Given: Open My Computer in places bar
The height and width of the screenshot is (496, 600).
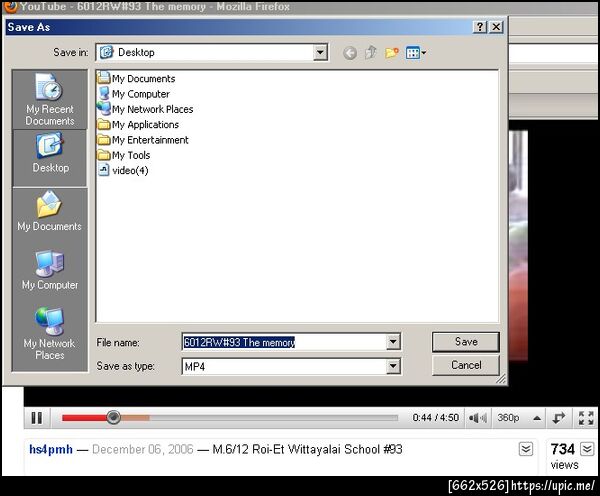Looking at the screenshot, I should 50,270.
